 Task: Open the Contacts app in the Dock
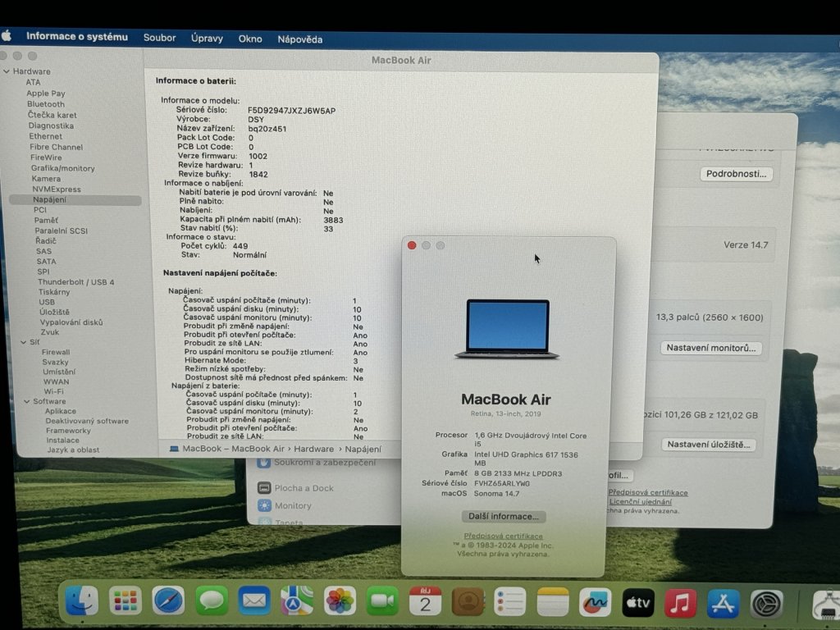(x=468, y=601)
